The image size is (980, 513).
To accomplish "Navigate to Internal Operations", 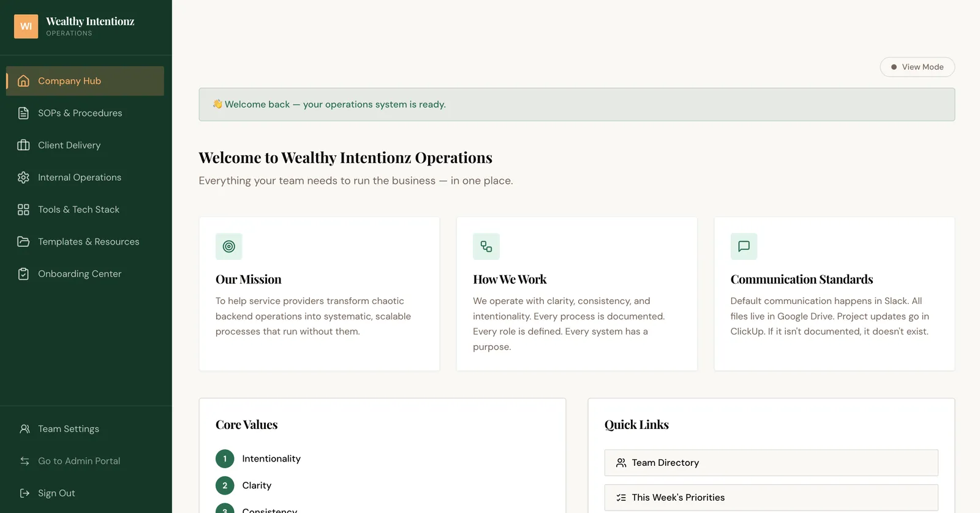I will coord(85,178).
